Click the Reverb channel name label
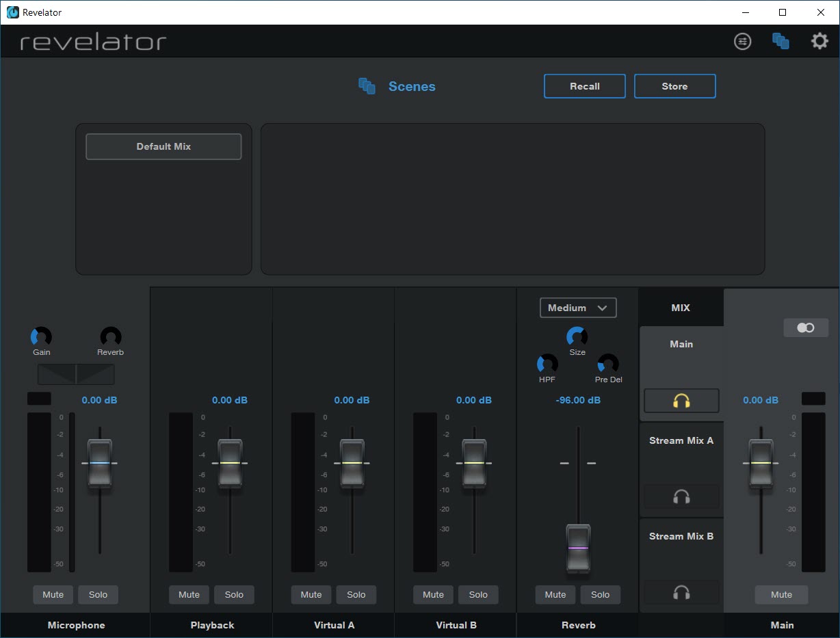Screen dimensions: 840x638 pos(579,625)
